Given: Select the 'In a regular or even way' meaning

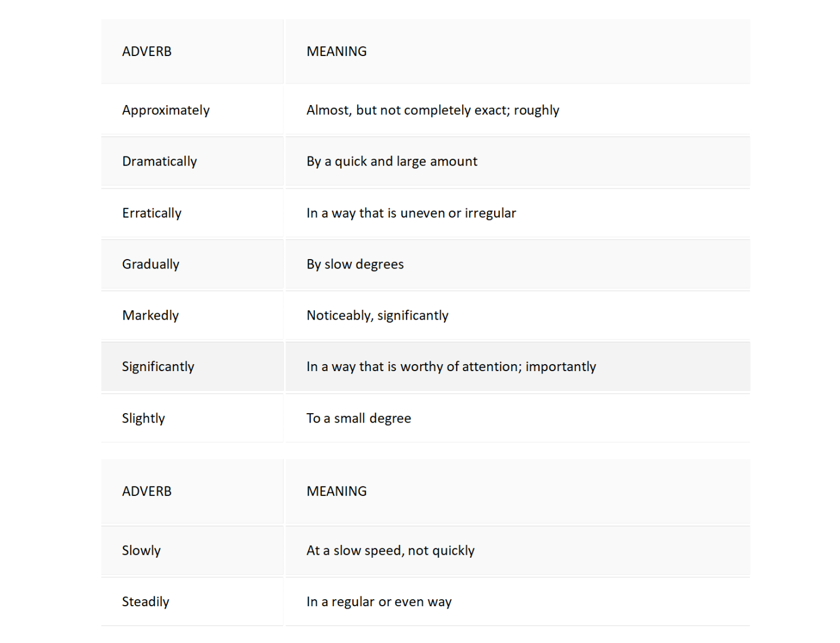Looking at the screenshot, I should [x=379, y=602].
